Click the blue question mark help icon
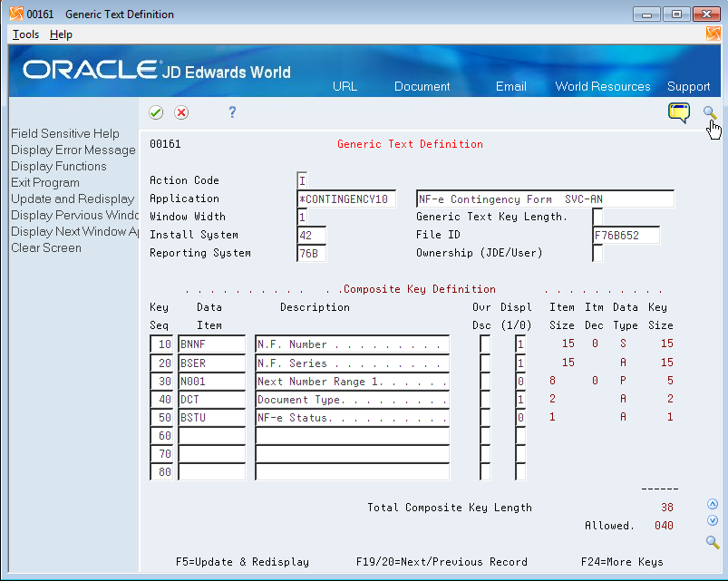This screenshot has width=728, height=581. [x=232, y=111]
